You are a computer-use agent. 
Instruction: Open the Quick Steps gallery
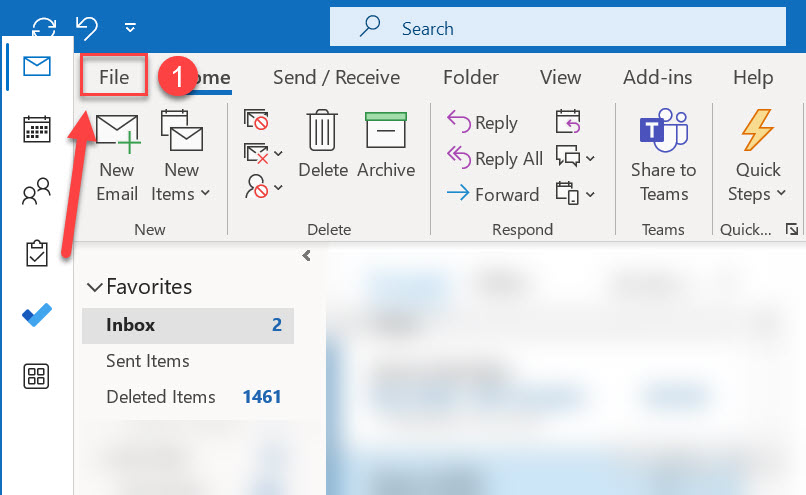pos(757,157)
